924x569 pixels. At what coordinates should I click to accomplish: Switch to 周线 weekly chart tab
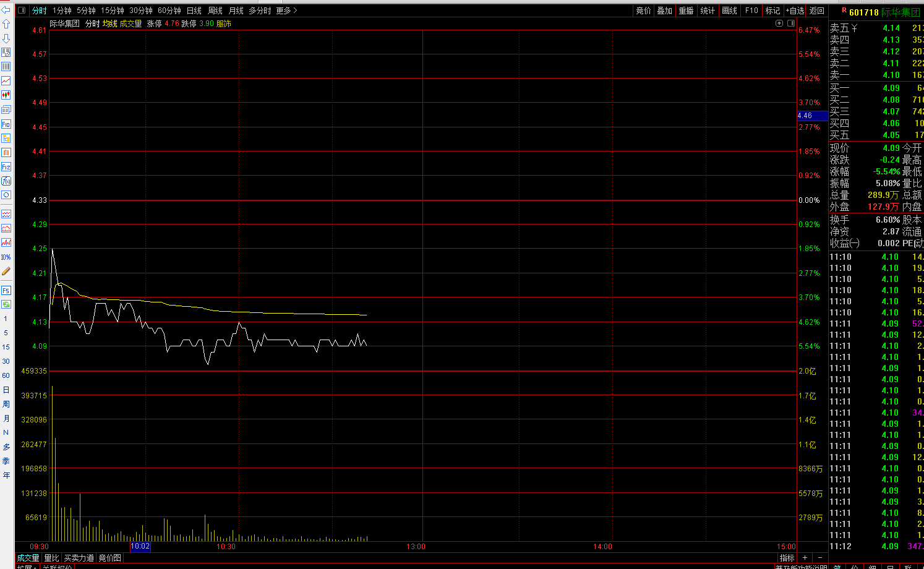click(215, 11)
